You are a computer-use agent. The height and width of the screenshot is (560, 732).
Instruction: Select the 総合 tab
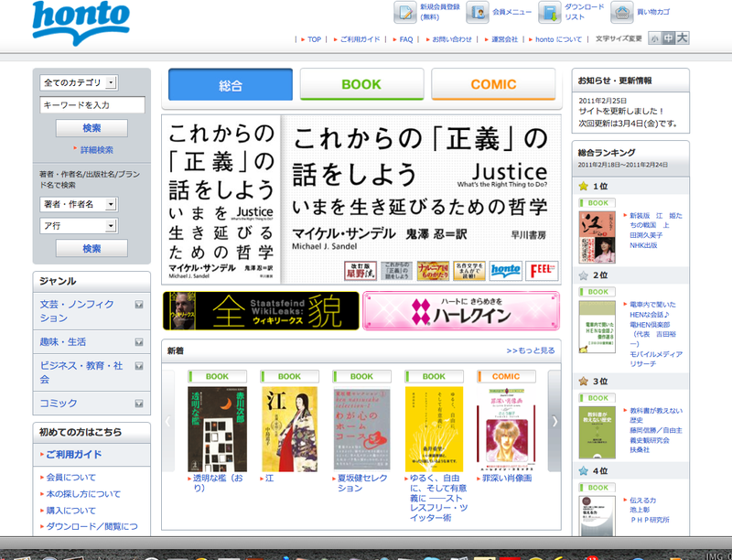click(x=231, y=85)
